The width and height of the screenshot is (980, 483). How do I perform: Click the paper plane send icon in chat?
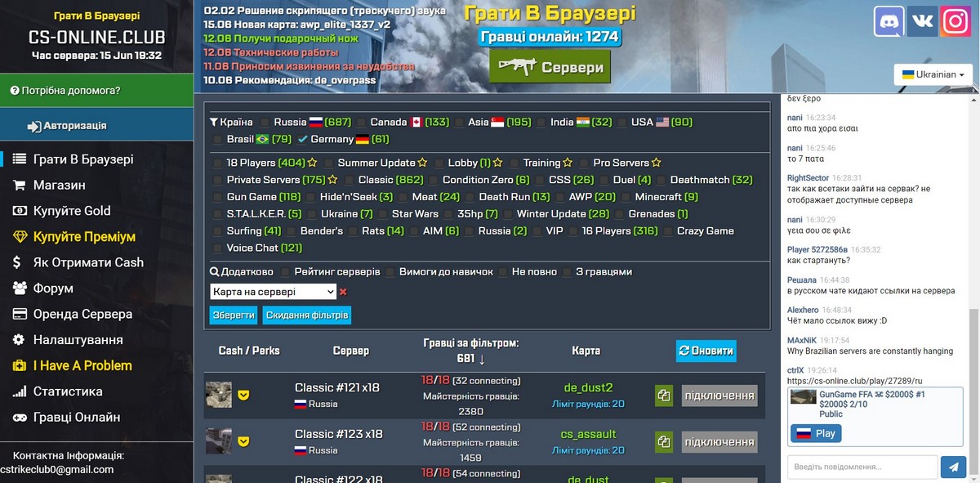[x=953, y=467]
